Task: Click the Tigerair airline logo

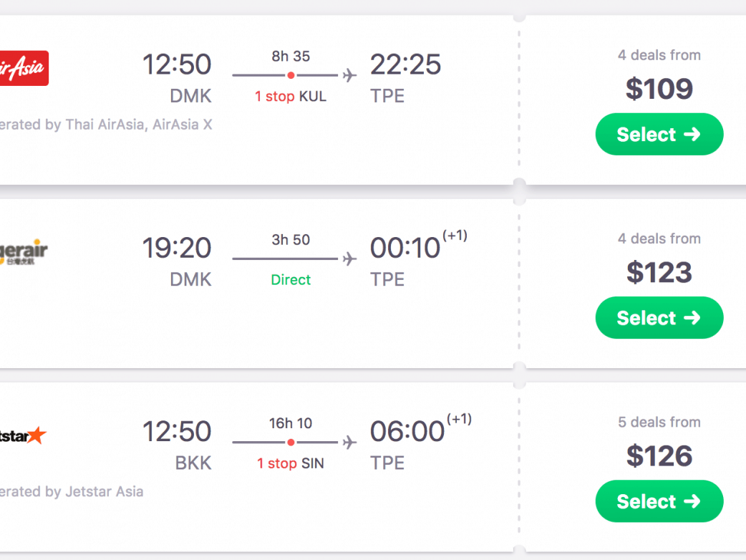Action: click(x=24, y=253)
